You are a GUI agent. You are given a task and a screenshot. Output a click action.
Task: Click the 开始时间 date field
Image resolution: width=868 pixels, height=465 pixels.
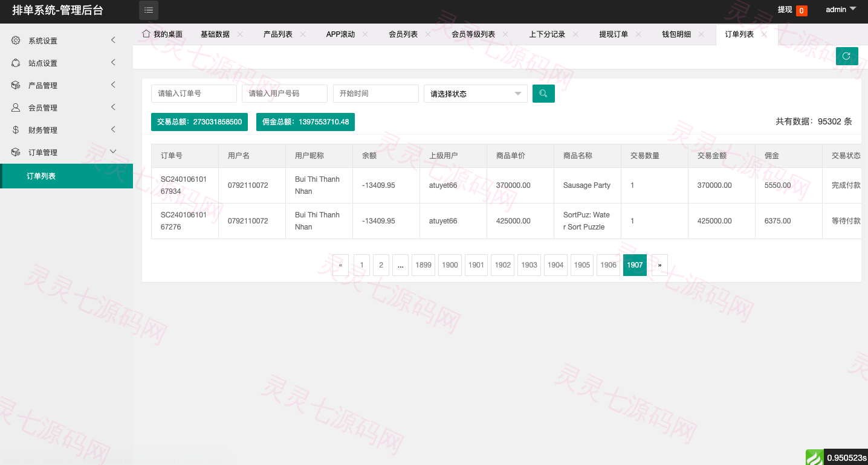tap(376, 94)
